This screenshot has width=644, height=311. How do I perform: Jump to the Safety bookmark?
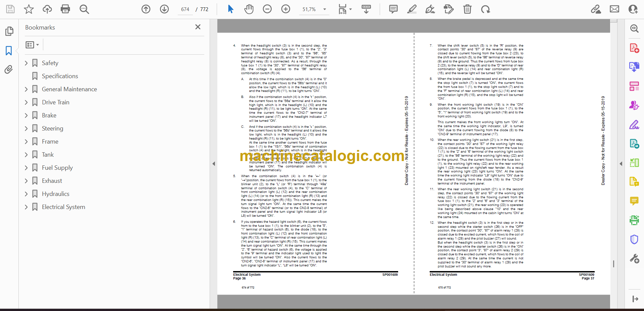coord(50,63)
